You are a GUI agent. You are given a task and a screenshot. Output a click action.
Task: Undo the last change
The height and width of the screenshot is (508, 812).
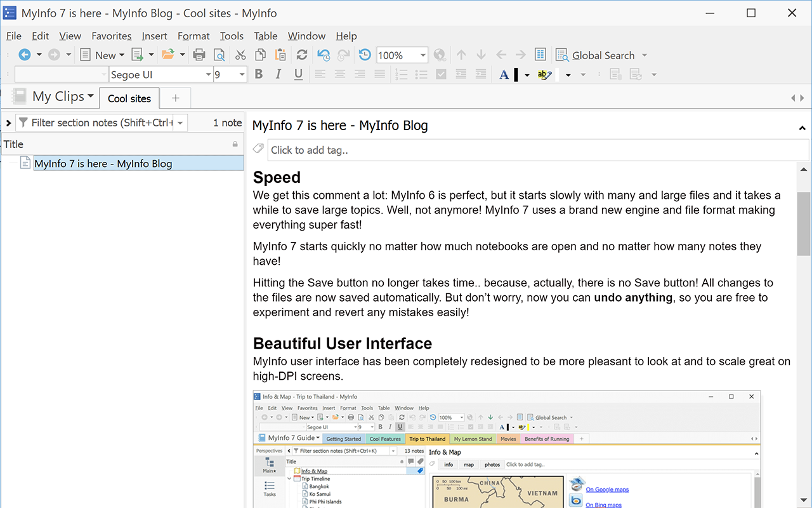click(323, 55)
